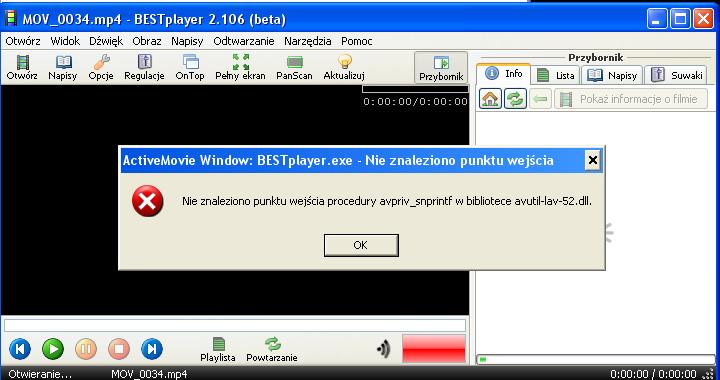This screenshot has height=380, width=720.
Task: Open the Napisy subtitles toolbar button
Action: pyautogui.click(x=63, y=67)
